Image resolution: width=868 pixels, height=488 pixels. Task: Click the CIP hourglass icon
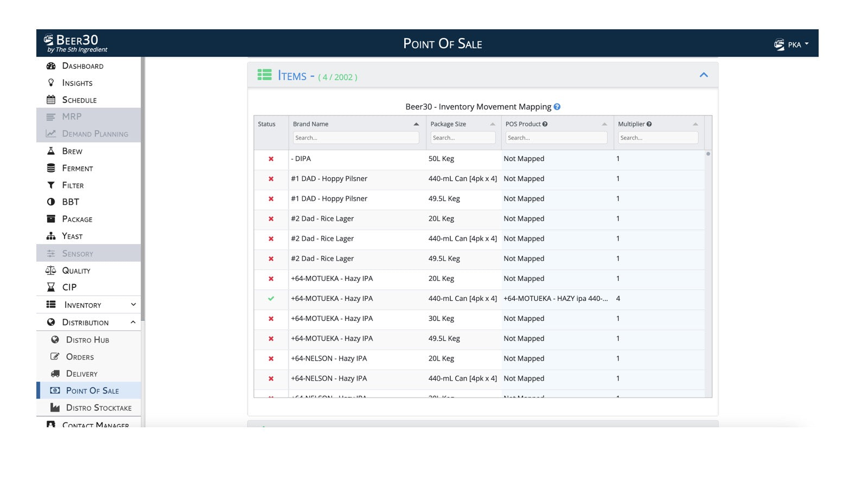click(x=51, y=287)
